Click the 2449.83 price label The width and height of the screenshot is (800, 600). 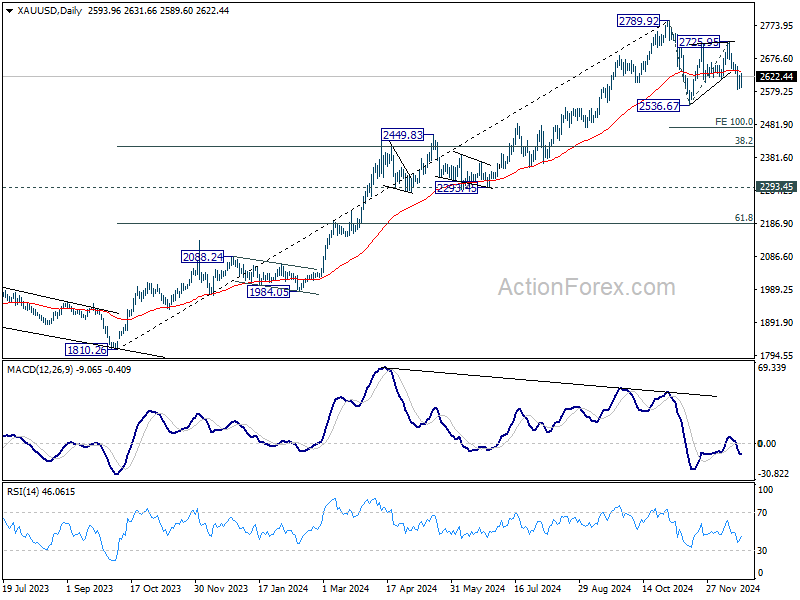click(x=403, y=135)
